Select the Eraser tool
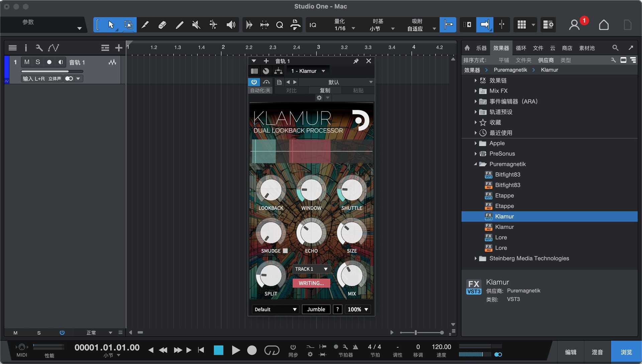Image resolution: width=642 pixels, height=364 pixels. coord(162,25)
